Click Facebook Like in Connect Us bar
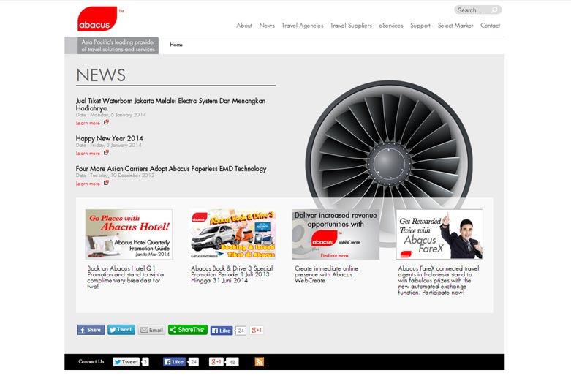Screen dimensions: 571x392 click(x=174, y=362)
